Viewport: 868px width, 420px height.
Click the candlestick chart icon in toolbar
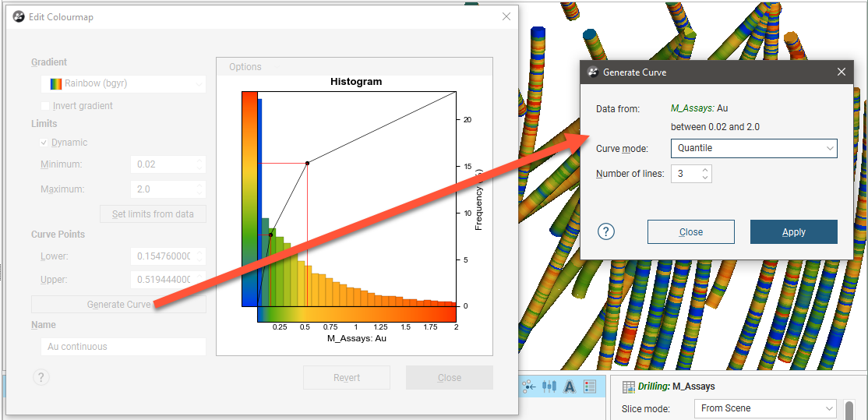[x=549, y=386]
